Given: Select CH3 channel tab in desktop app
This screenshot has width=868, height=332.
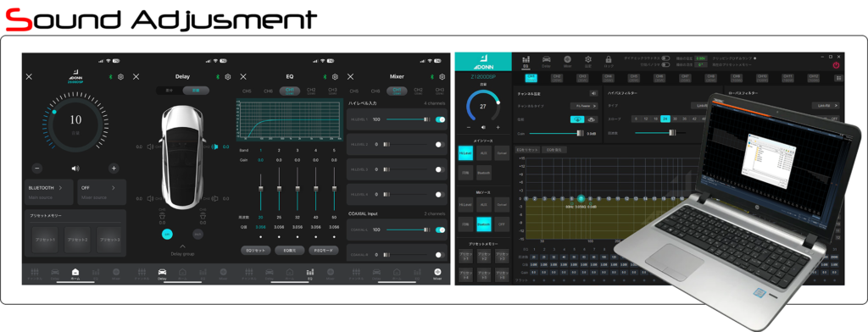Looking at the screenshot, I should point(581,78).
